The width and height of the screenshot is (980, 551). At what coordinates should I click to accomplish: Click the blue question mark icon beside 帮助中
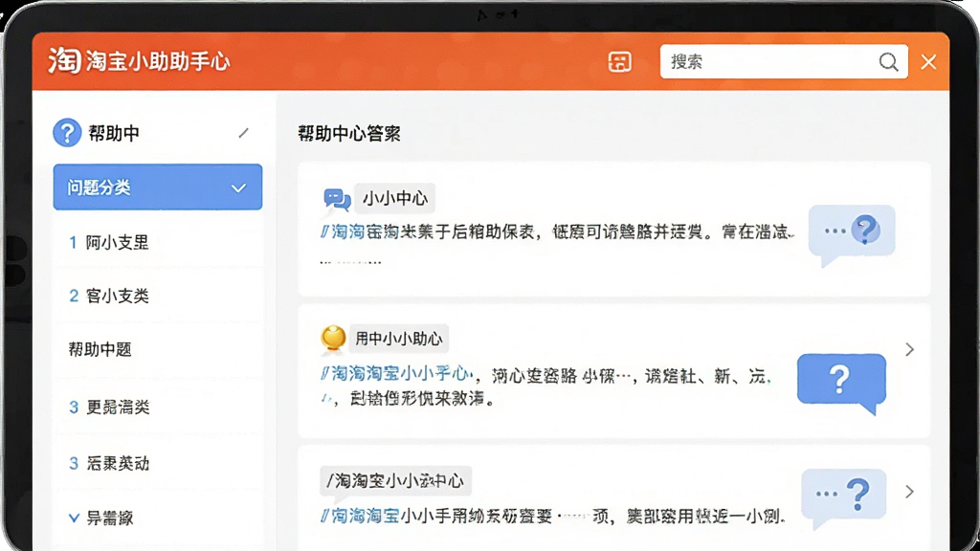tap(67, 133)
